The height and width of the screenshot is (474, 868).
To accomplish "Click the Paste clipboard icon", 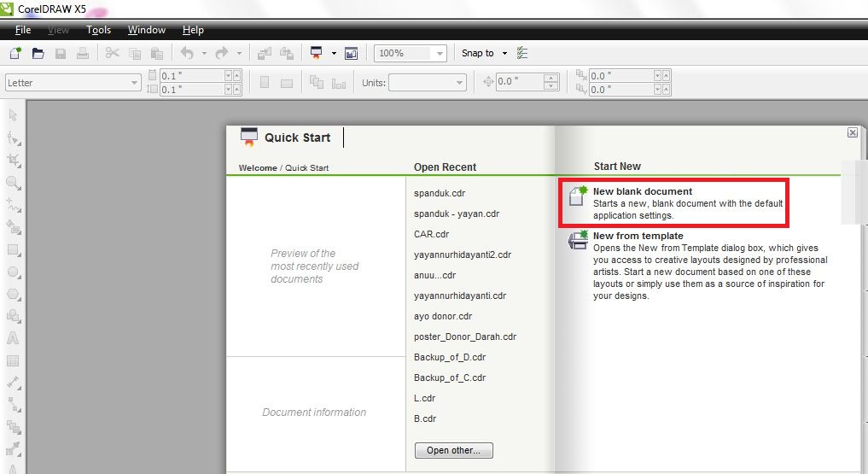I will [157, 53].
